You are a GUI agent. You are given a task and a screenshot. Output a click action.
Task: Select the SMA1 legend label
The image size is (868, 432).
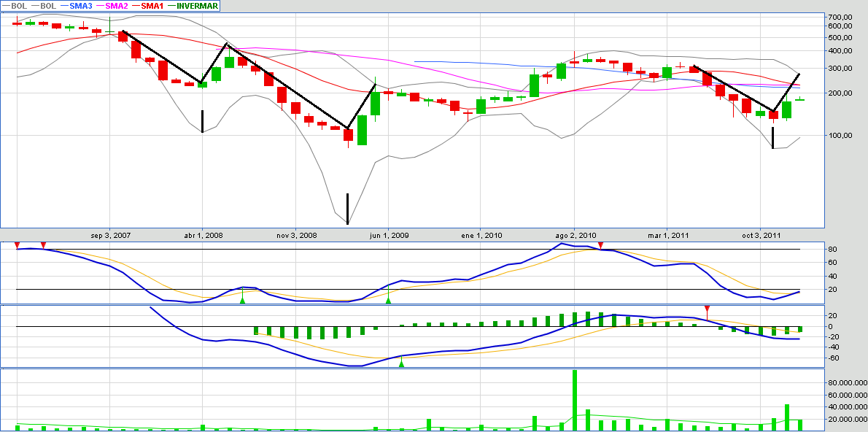(x=152, y=6)
